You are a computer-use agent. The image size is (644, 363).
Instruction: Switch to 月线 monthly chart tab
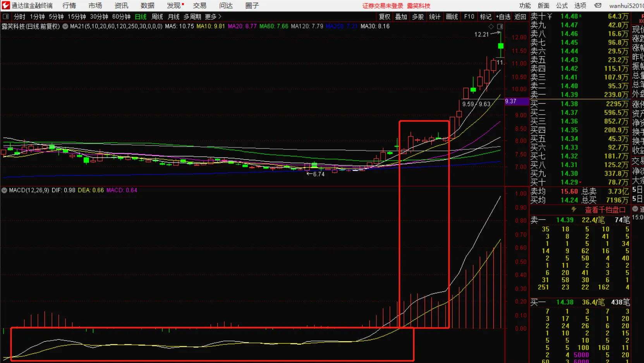click(173, 17)
